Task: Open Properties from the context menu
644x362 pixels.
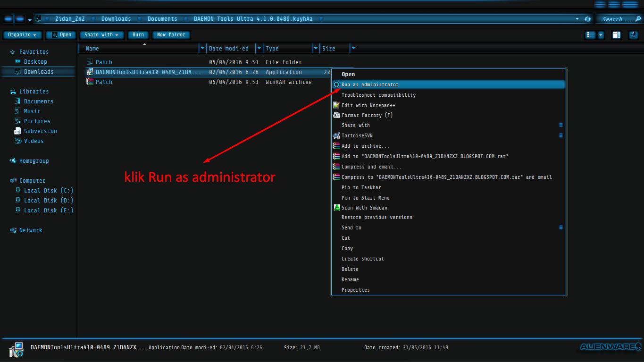Action: [x=448, y=290]
